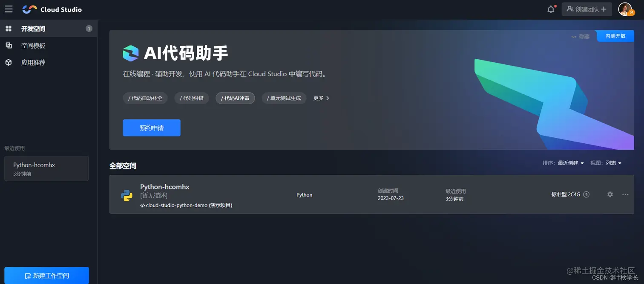The width and height of the screenshot is (644, 284).
Task: Click the 新建工作空间 button
Action: pos(46,275)
